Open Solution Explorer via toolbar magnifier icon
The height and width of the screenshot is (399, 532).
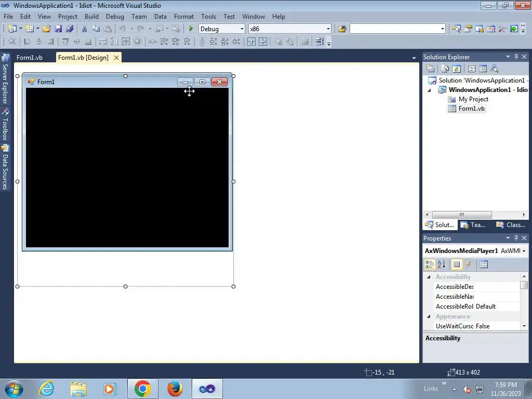point(456,29)
